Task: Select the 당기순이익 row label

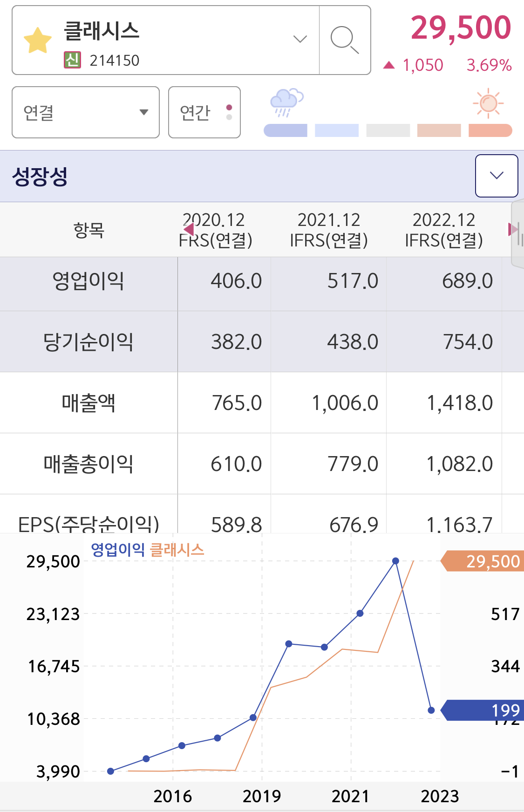Action: tap(88, 342)
